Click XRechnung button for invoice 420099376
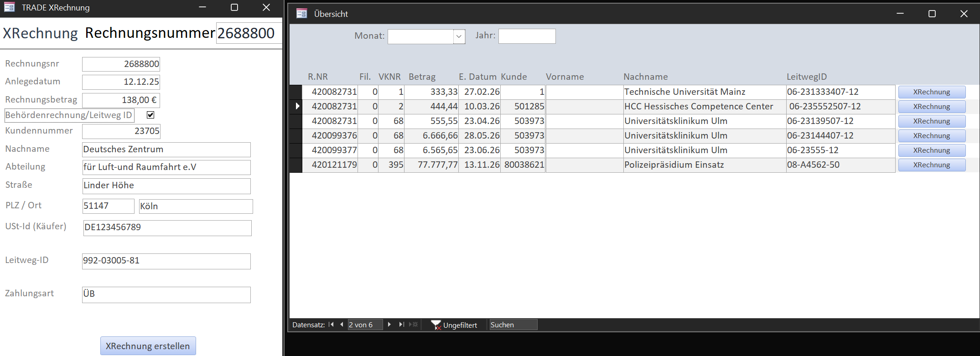The height and width of the screenshot is (356, 980). pyautogui.click(x=932, y=136)
